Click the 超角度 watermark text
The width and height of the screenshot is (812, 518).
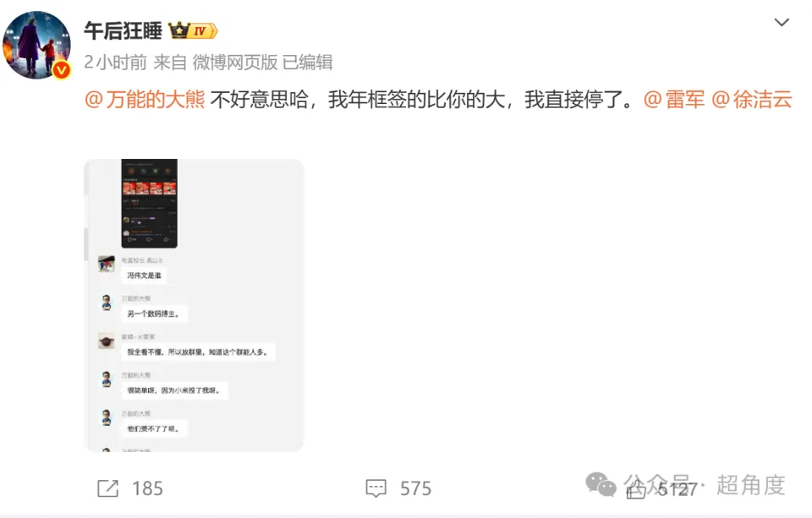[x=751, y=485]
